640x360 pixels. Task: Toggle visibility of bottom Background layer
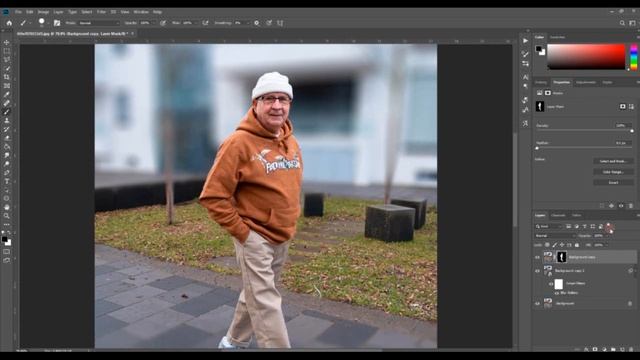tap(537, 304)
